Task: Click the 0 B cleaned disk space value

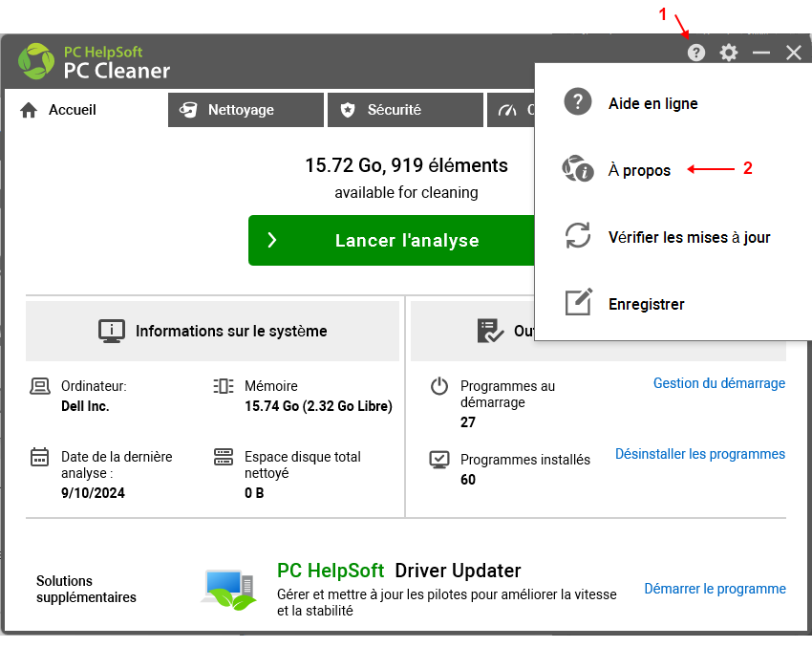Action: tap(254, 493)
